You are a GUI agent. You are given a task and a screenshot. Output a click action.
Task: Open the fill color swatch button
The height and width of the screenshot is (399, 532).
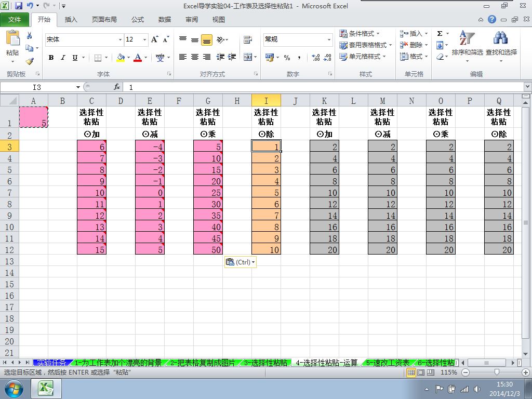pyautogui.click(x=121, y=58)
